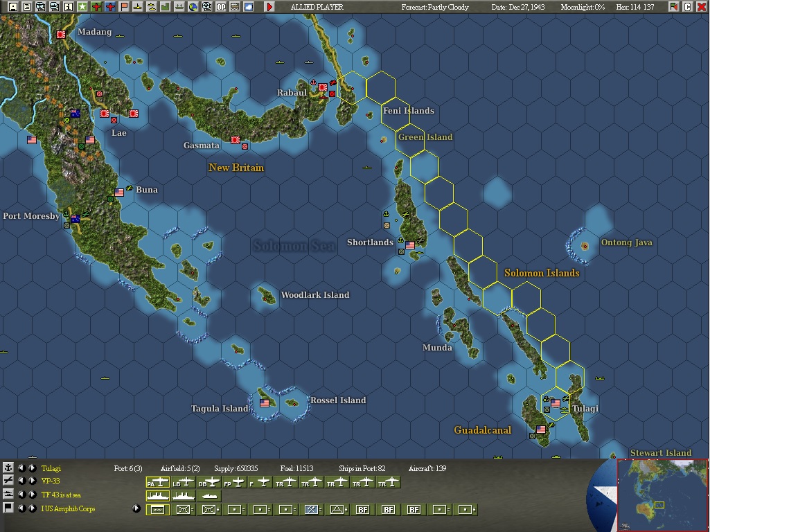The height and width of the screenshot is (532, 798).
Task: Click the 'Date: Dec 27, 1943' text
Action: click(x=517, y=7)
